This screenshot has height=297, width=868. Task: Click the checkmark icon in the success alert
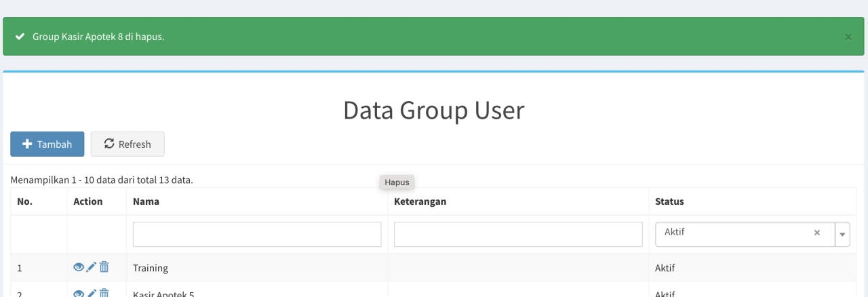click(20, 37)
